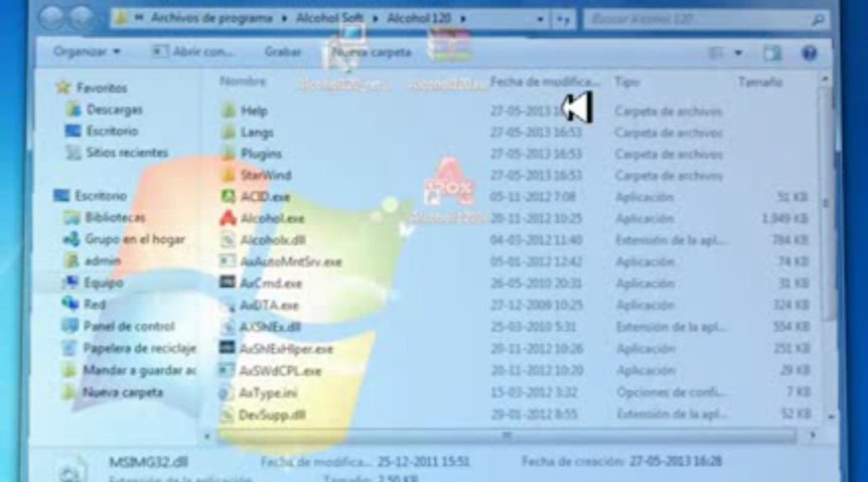This screenshot has height=482, width=868.
Task: Create folder with Nueva carpeta button
Action: (x=370, y=52)
